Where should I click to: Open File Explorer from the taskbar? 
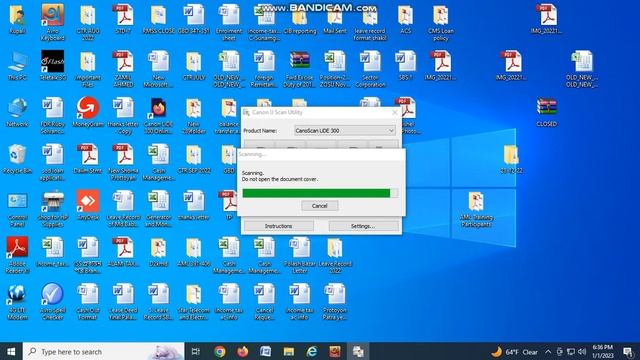click(289, 351)
